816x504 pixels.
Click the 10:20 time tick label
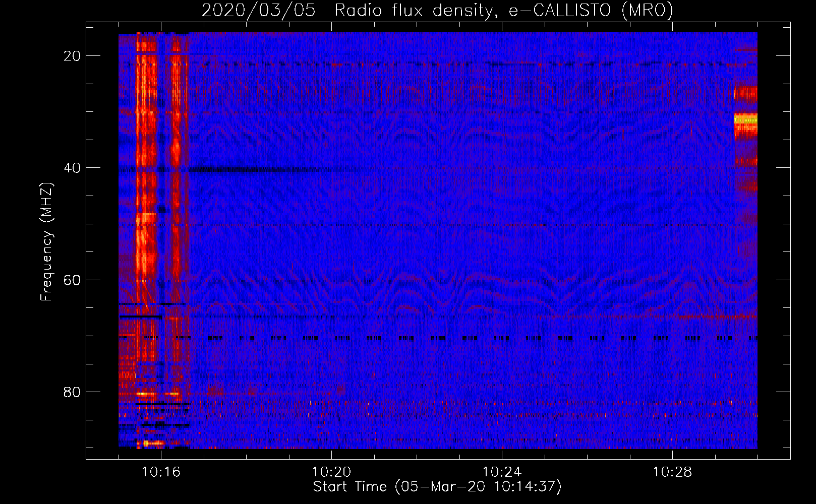(x=331, y=472)
